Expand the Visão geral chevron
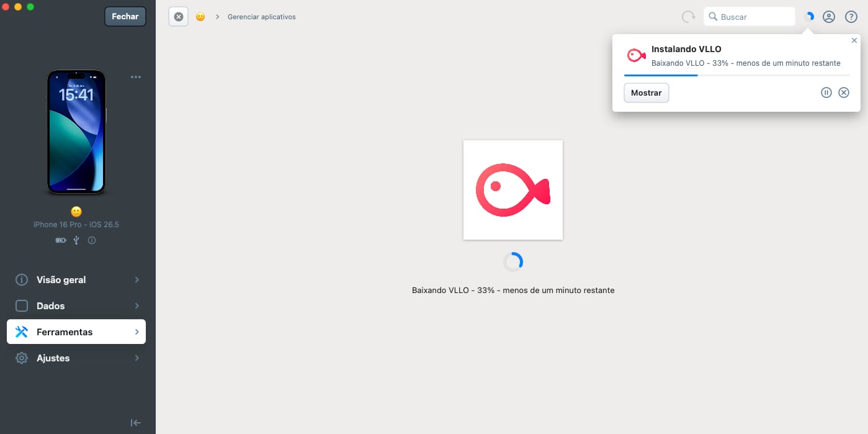This screenshot has height=434, width=868. [136, 280]
